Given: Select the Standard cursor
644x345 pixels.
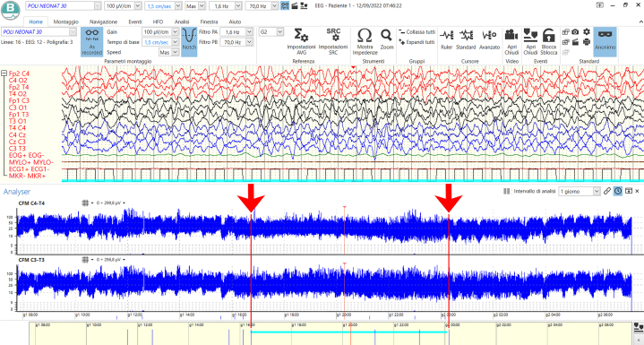Looking at the screenshot, I should pyautogui.click(x=466, y=39).
